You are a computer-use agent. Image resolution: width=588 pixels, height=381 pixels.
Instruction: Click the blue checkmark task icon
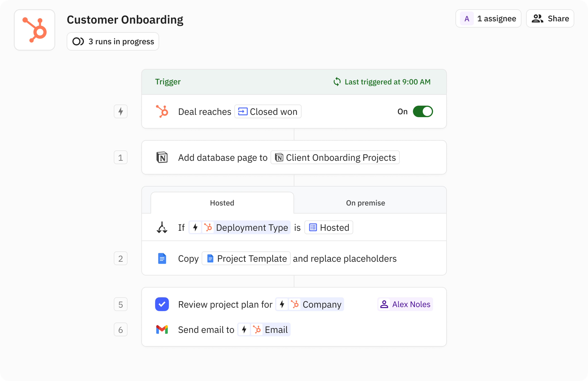(162, 304)
